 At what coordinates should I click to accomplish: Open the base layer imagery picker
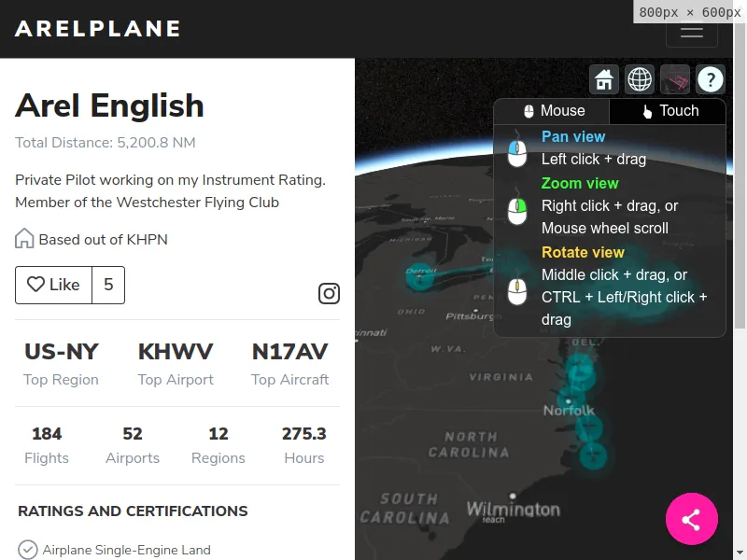[675, 79]
